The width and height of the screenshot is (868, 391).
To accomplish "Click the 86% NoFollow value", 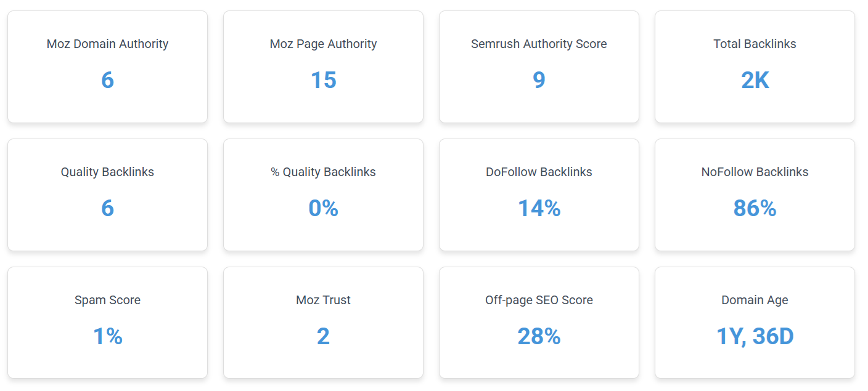I will (x=755, y=208).
